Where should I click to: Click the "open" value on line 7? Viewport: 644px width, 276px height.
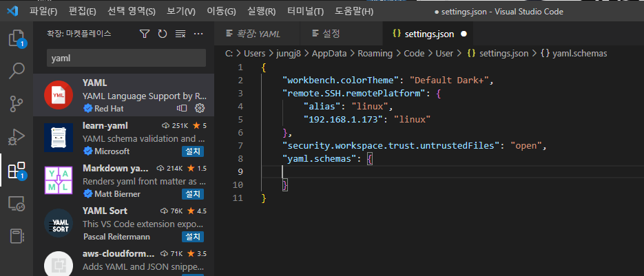point(527,146)
